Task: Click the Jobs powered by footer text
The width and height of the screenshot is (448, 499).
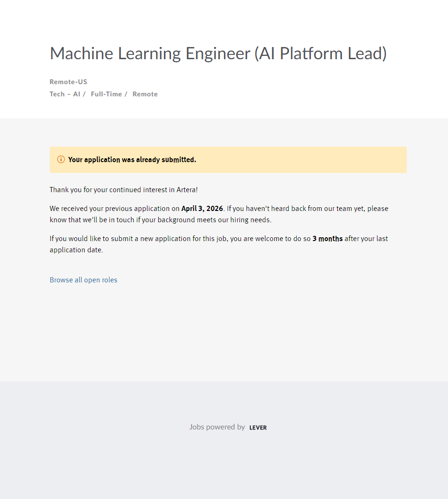Action: click(217, 427)
